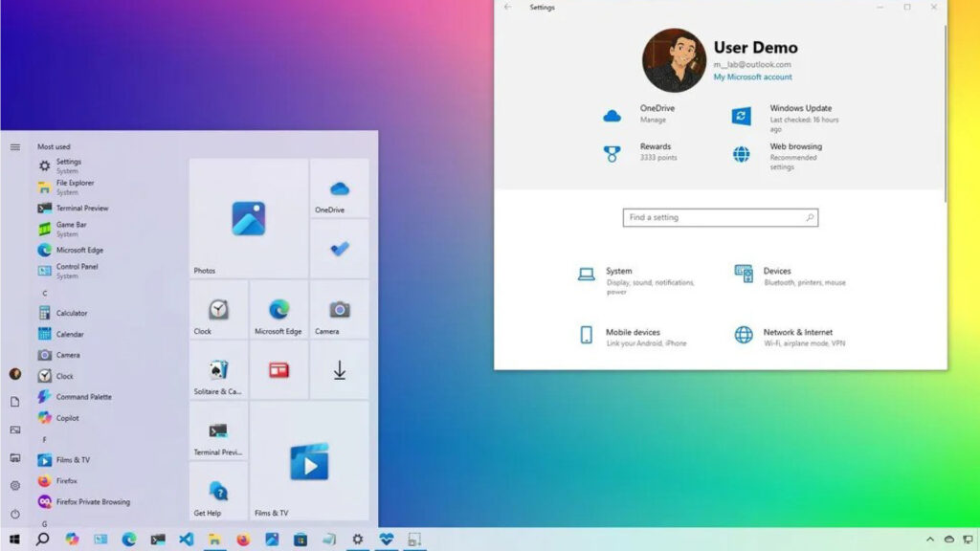The height and width of the screenshot is (551, 980).
Task: Show hidden icons in the system tray
Action: (929, 540)
